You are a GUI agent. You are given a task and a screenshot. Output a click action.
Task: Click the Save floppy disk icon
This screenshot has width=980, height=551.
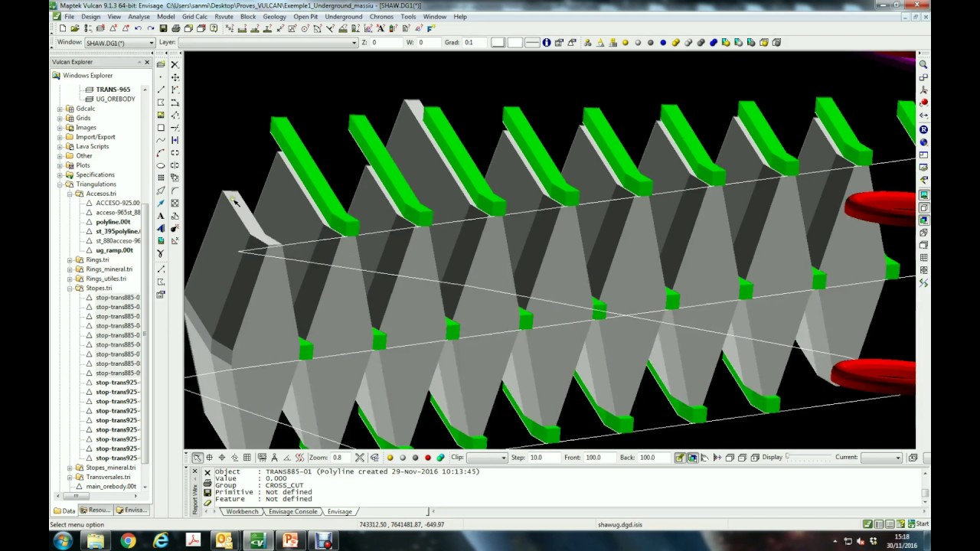pyautogui.click(x=163, y=28)
